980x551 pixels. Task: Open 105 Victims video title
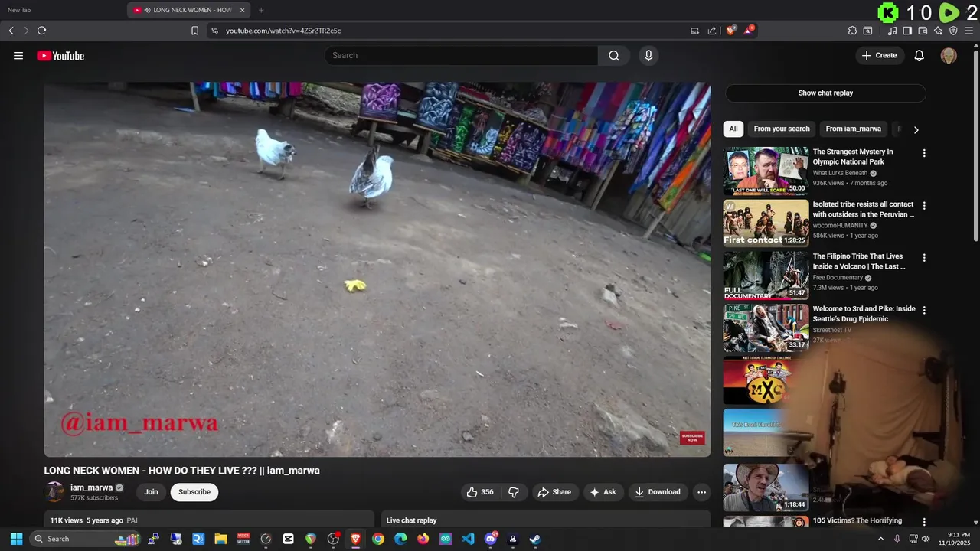tap(857, 521)
